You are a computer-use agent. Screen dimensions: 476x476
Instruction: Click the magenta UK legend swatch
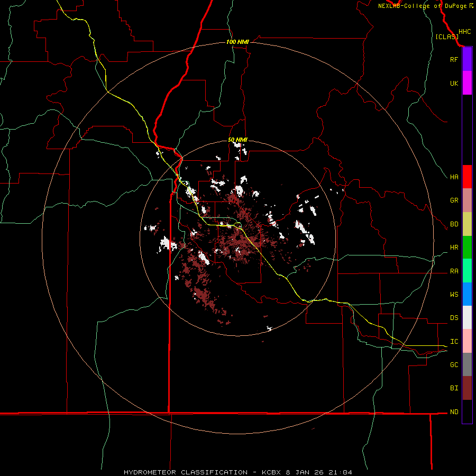click(x=467, y=83)
